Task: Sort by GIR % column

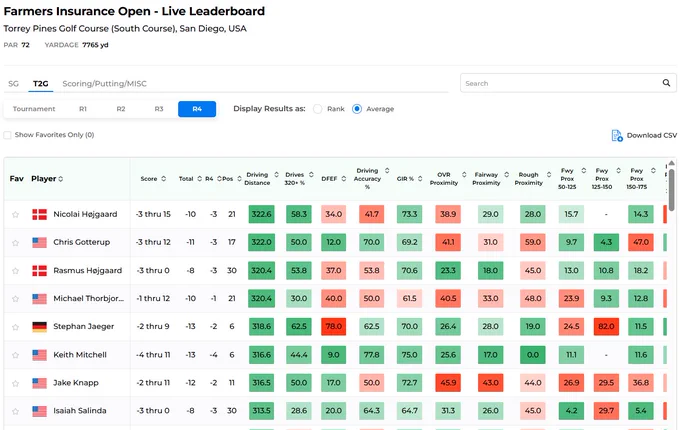Action: [x=420, y=179]
